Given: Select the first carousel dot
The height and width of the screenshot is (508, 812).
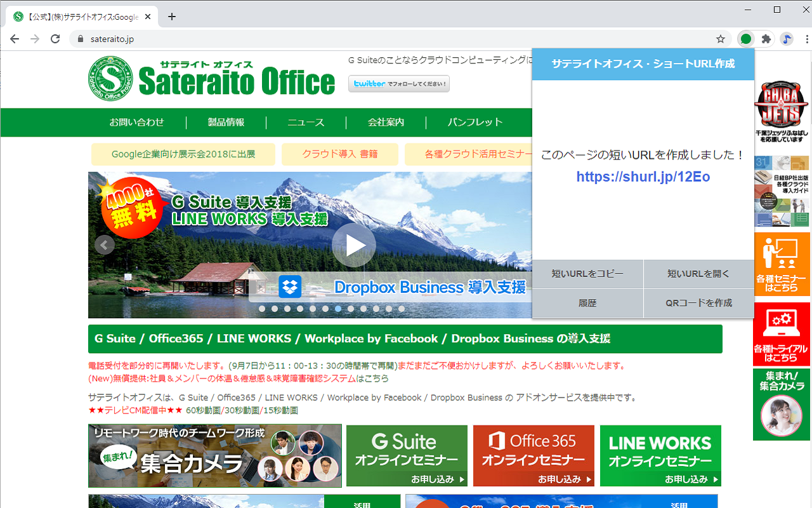Looking at the screenshot, I should click(262, 309).
